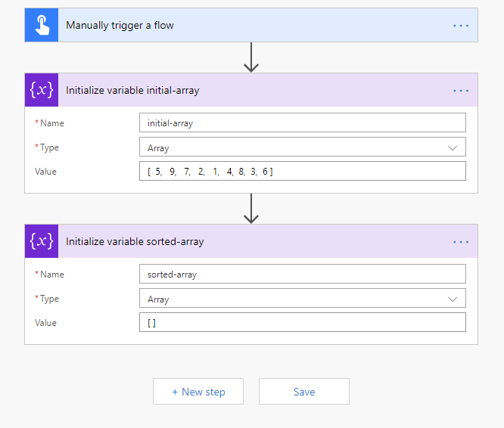
Task: Open the Type dropdown for initial-array
Action: (x=302, y=147)
